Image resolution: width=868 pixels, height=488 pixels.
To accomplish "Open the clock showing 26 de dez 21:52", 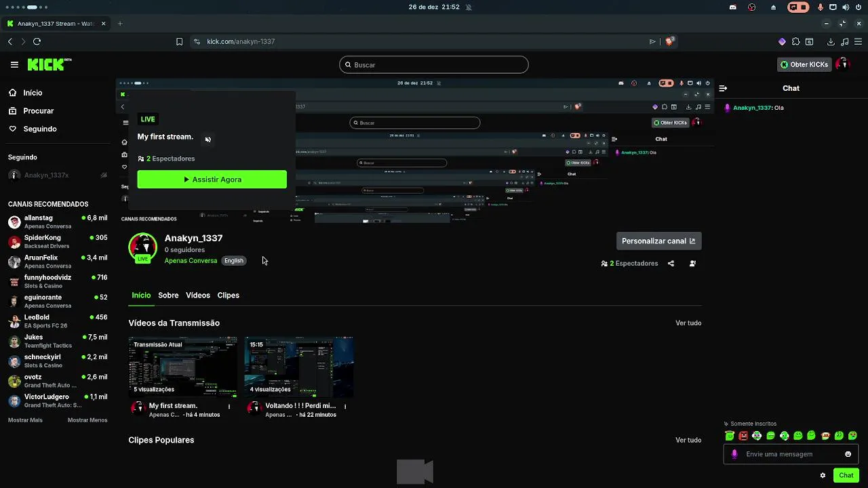I will [x=434, y=7].
